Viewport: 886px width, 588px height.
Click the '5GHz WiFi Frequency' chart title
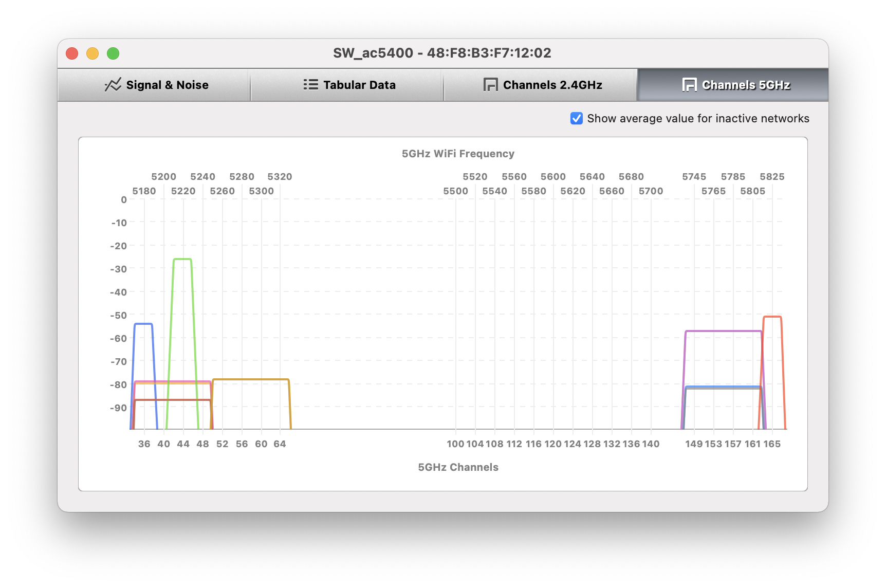(x=457, y=154)
